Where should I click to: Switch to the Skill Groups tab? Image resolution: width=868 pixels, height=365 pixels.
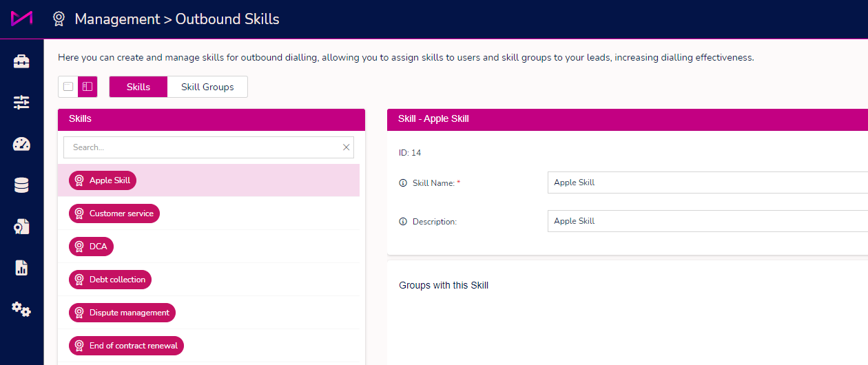click(x=207, y=87)
